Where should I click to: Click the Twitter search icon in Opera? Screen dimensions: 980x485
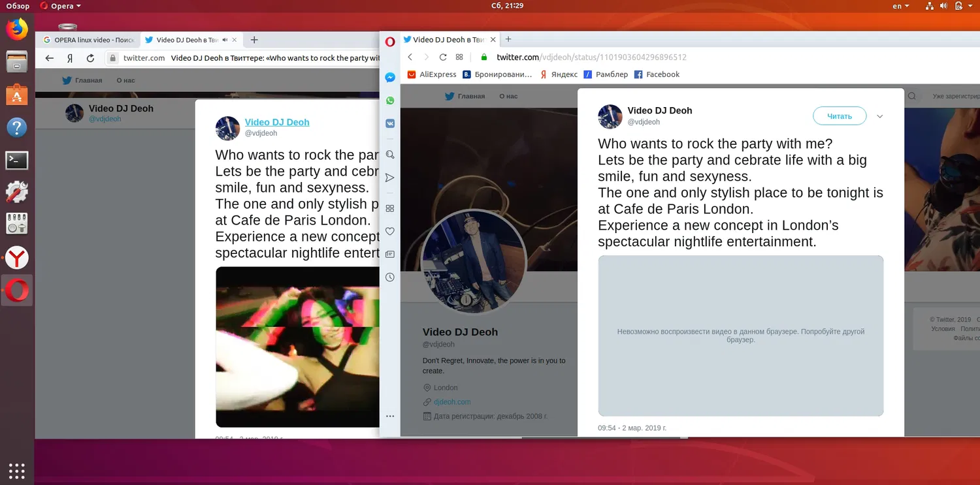912,97
